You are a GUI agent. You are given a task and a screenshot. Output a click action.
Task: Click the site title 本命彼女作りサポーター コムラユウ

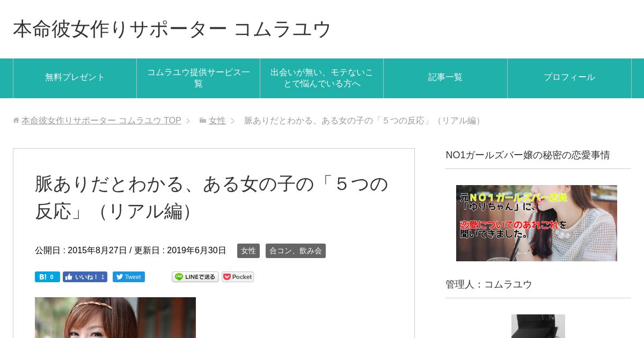point(172,29)
